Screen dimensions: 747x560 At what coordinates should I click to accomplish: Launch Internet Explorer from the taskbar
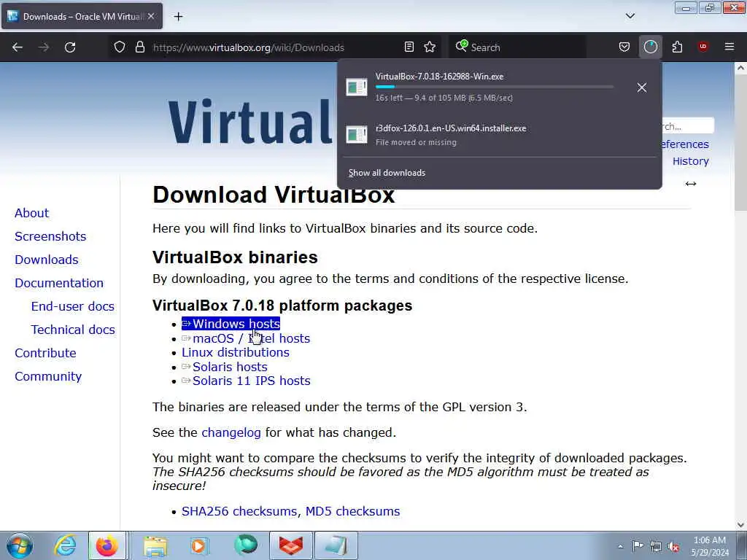(65, 545)
